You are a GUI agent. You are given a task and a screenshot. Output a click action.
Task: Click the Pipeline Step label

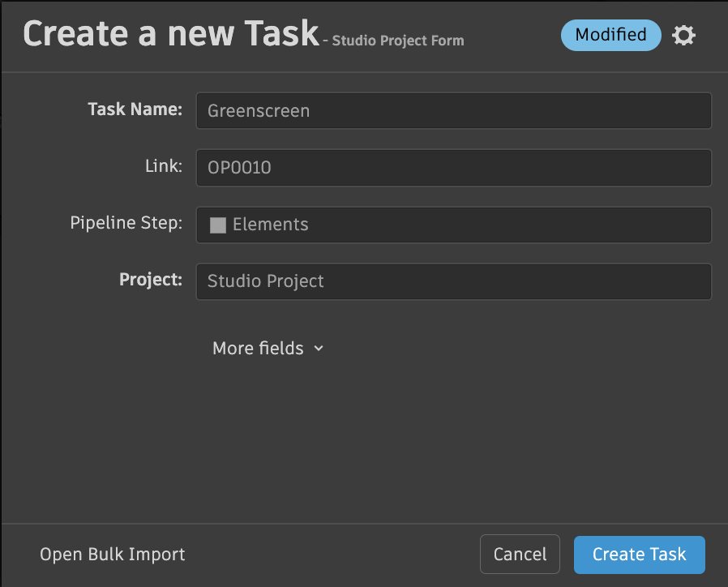coord(126,223)
